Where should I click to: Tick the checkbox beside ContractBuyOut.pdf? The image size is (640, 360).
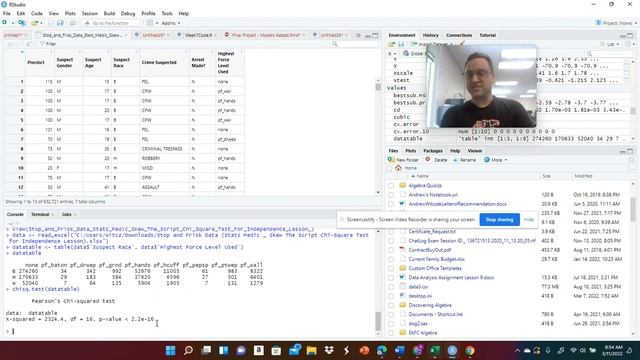click(391, 250)
